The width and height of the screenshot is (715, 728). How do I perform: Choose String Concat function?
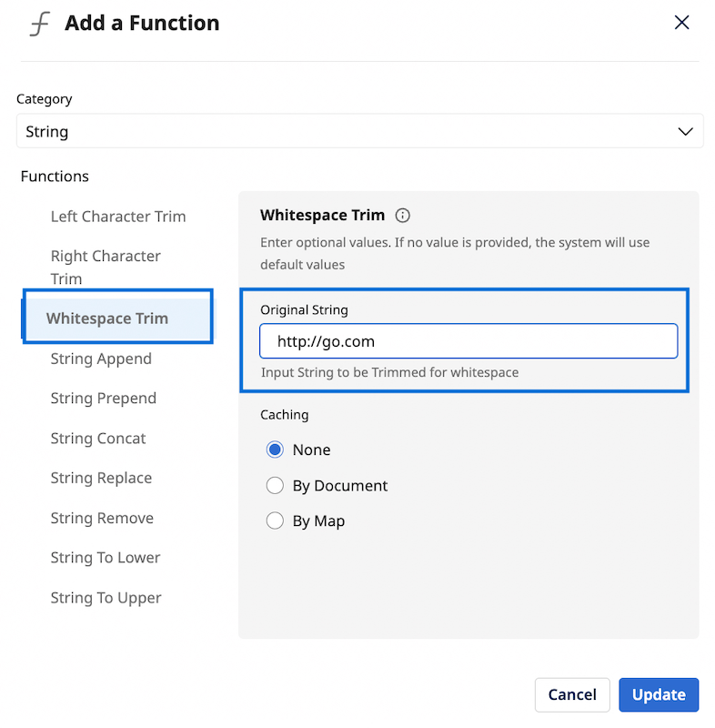[98, 439]
